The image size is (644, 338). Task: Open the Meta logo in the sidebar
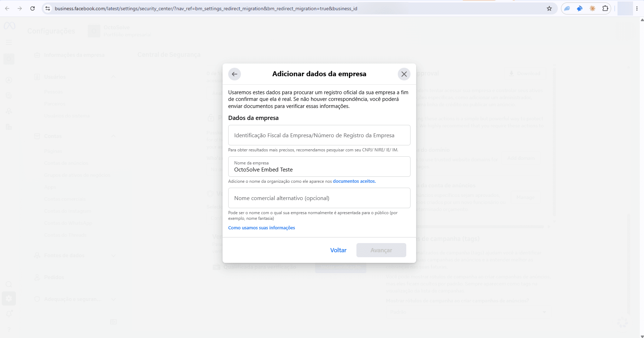tap(10, 26)
